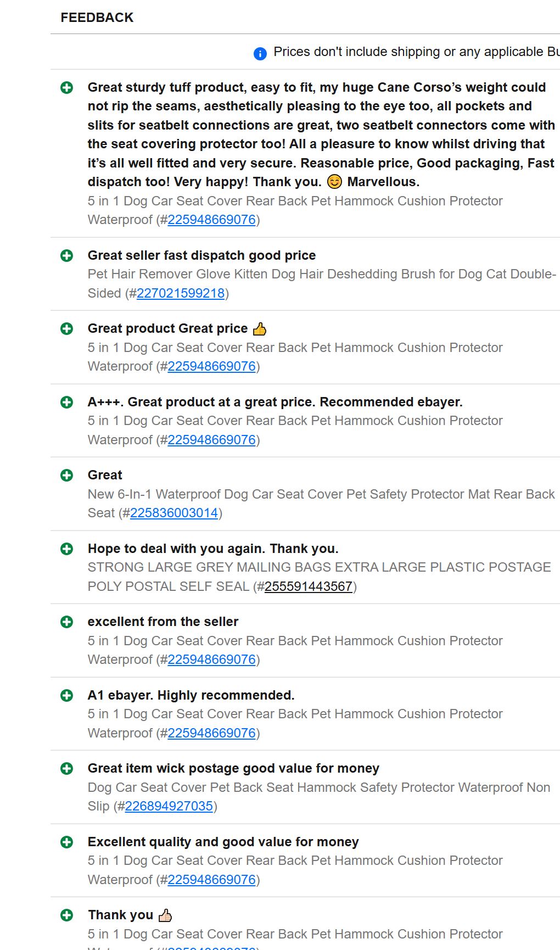The width and height of the screenshot is (560, 950).
Task: Open item 225948669076 under "A1 ebayer" feedback
Action: click(211, 733)
